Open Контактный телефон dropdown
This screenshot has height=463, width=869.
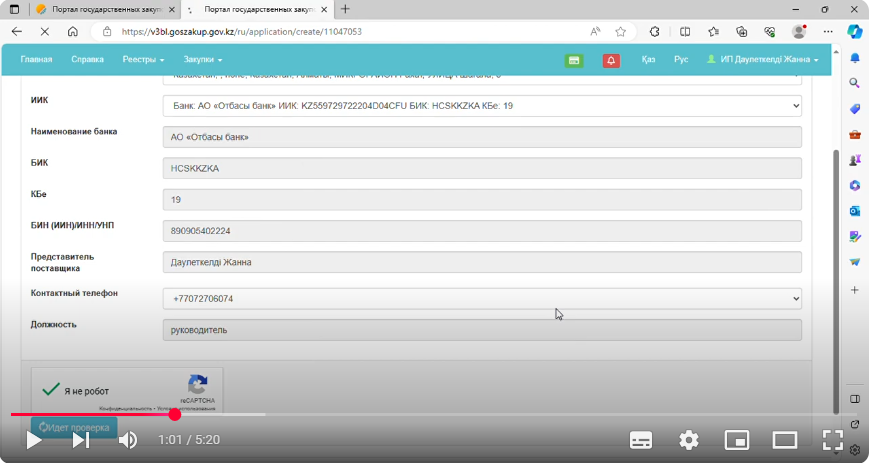pos(482,298)
